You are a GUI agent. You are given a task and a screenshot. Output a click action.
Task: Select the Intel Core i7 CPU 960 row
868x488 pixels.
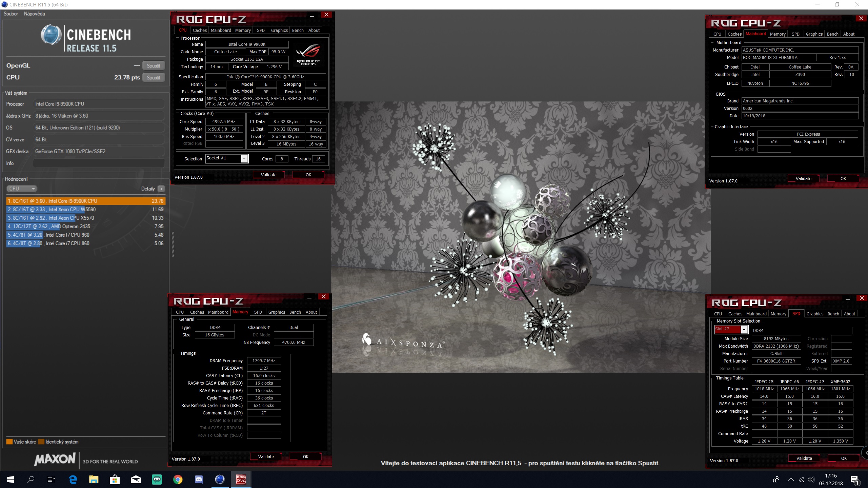click(85, 235)
